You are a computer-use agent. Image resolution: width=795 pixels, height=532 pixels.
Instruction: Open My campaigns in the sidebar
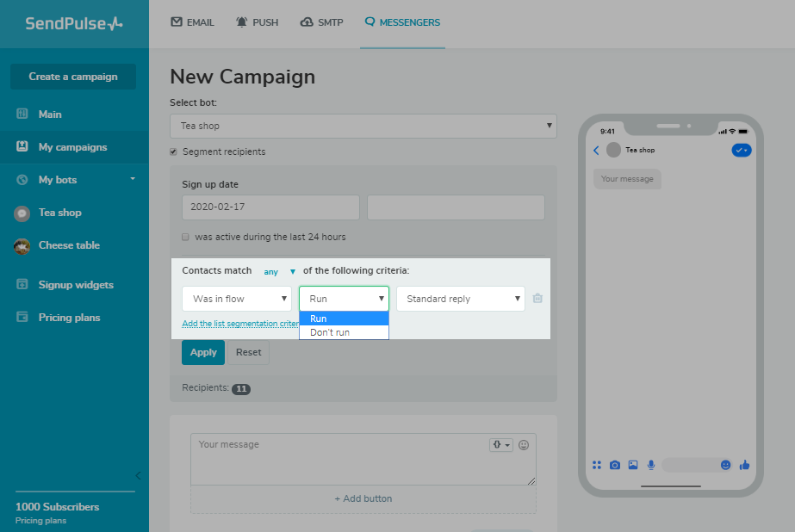(x=75, y=147)
